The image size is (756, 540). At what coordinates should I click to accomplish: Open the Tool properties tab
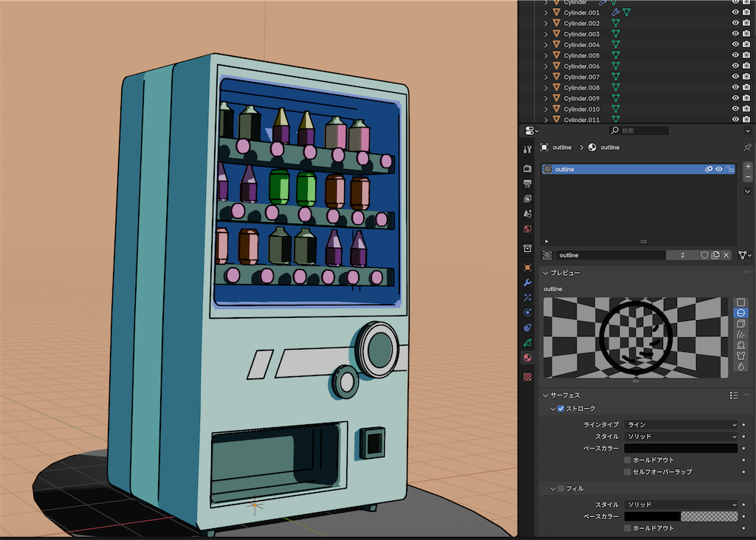527,149
